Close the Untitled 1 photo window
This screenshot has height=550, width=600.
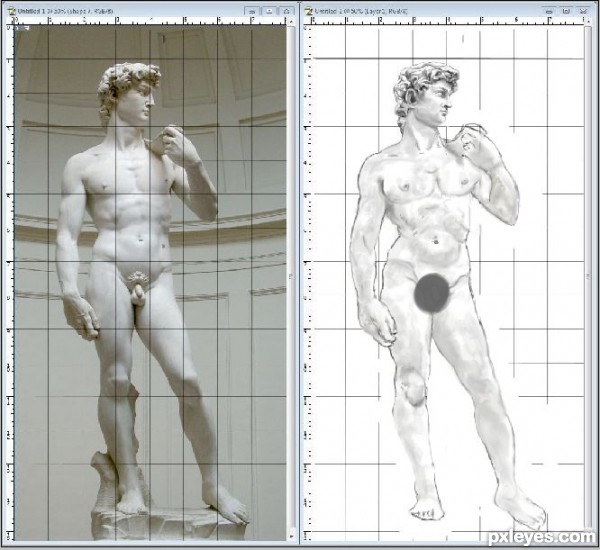tap(287, 11)
